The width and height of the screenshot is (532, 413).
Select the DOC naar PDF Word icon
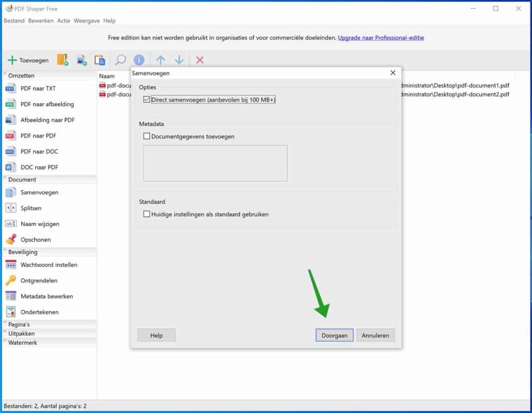(x=10, y=167)
